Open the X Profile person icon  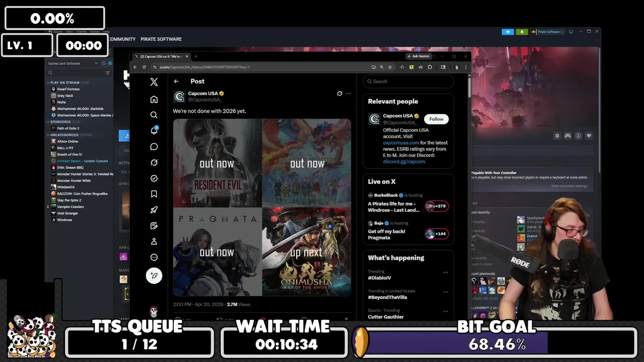pyautogui.click(x=154, y=241)
